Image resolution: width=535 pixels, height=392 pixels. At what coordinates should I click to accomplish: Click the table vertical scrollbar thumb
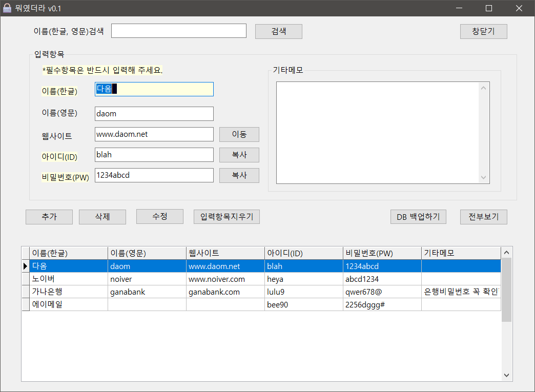point(506,290)
